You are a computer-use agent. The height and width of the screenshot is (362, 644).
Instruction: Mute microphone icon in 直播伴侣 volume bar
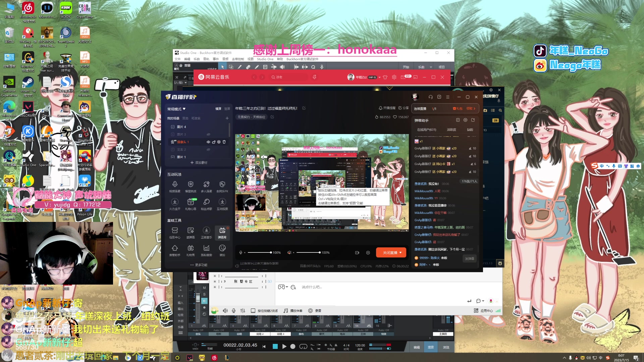tap(240, 252)
